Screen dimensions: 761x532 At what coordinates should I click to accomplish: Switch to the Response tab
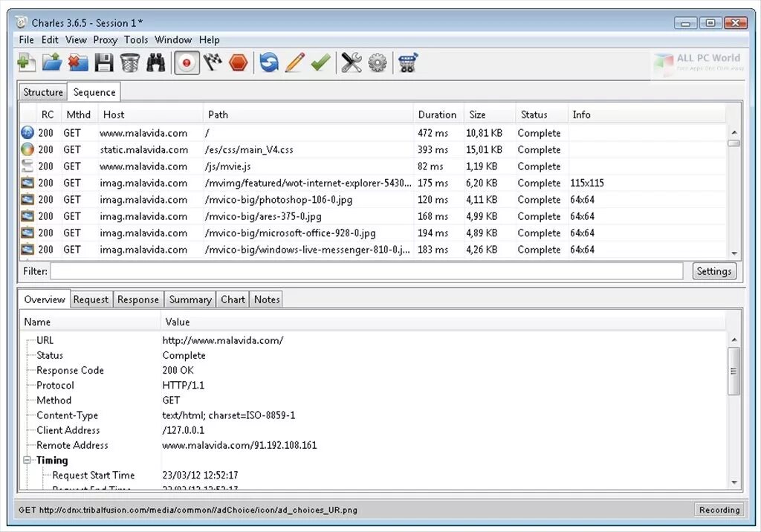pyautogui.click(x=137, y=299)
